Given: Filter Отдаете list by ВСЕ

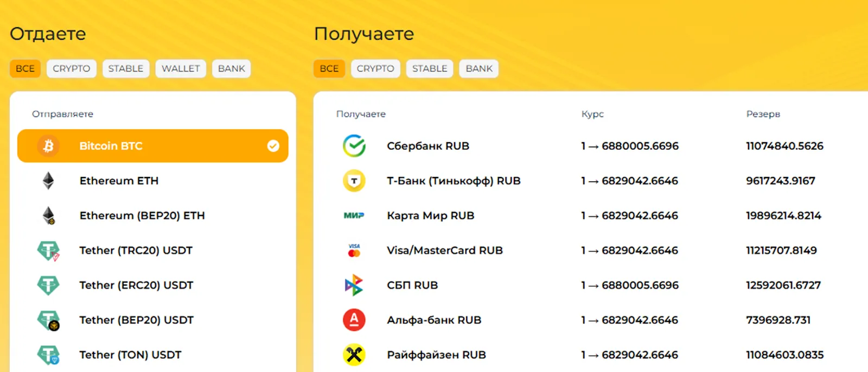Looking at the screenshot, I should (x=25, y=68).
